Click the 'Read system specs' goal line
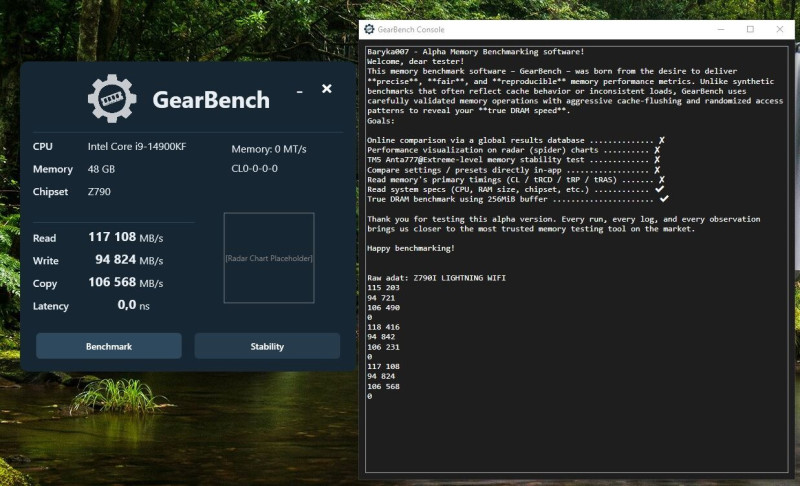This screenshot has height=486, width=800. click(x=515, y=189)
